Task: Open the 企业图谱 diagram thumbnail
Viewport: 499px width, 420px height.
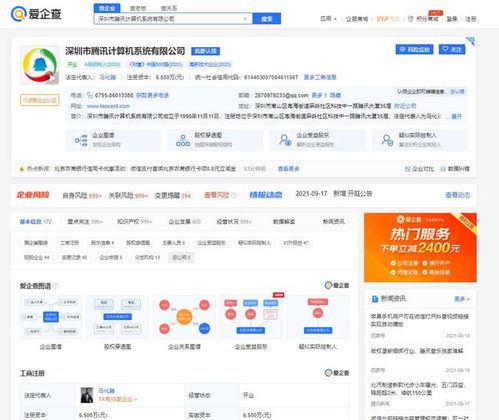Action: tap(51, 317)
